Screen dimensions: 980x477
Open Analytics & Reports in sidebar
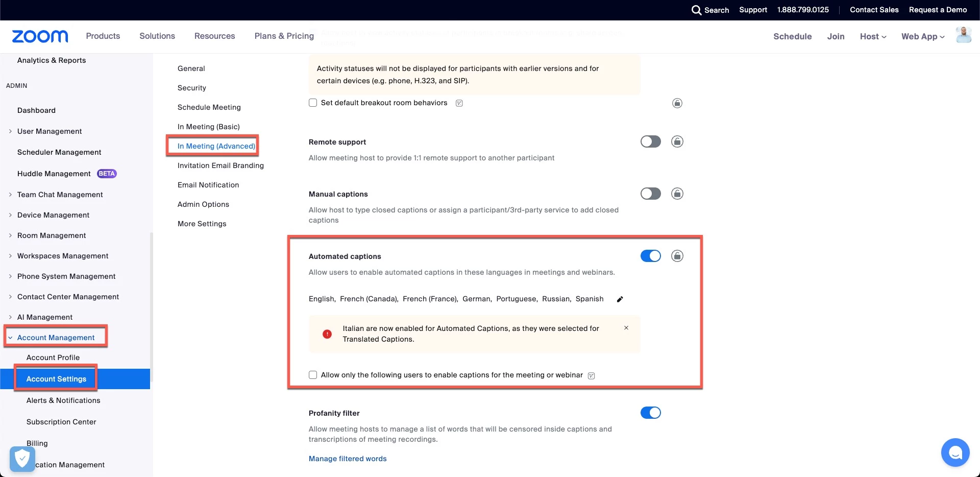point(52,60)
